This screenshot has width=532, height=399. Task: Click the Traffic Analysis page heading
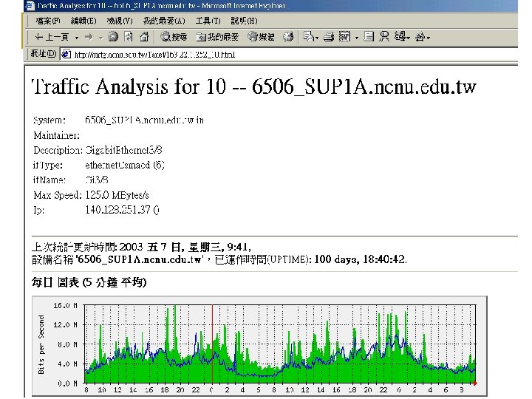point(253,86)
